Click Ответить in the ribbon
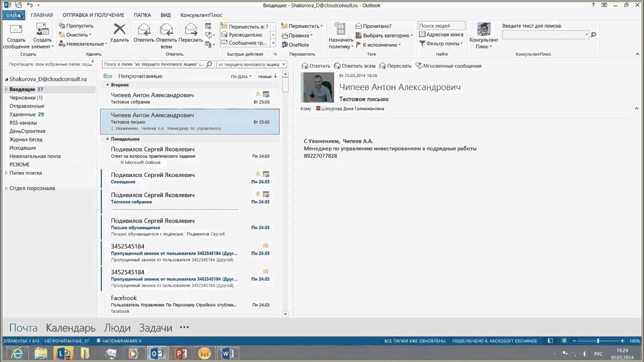The image size is (644, 362). tap(144, 33)
